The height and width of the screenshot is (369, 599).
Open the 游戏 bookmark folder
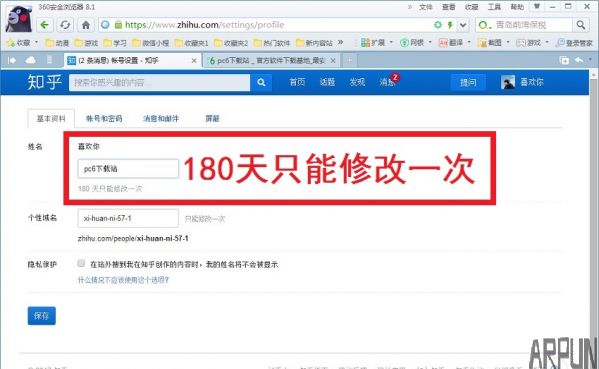coord(86,43)
